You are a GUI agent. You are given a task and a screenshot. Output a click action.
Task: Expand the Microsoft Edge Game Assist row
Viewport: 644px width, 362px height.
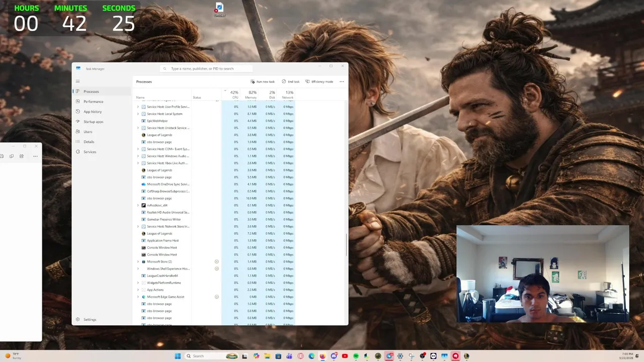[138, 297]
